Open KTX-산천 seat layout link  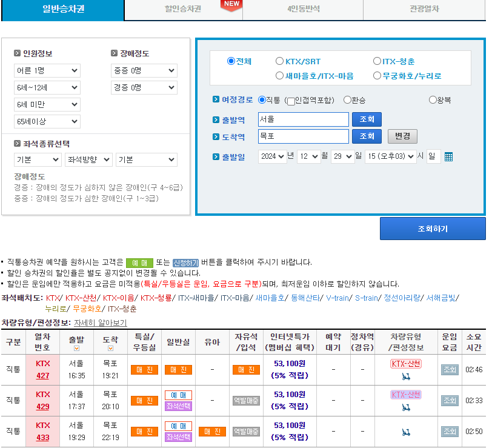coord(81,298)
